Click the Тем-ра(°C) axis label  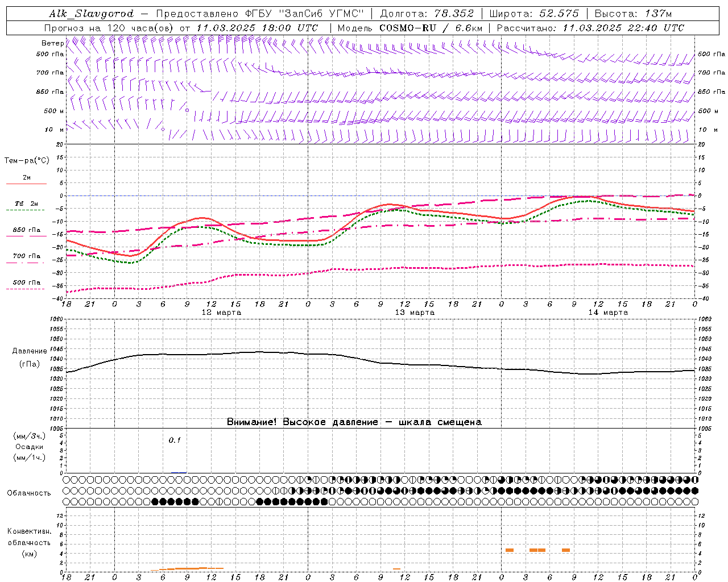pos(27,161)
